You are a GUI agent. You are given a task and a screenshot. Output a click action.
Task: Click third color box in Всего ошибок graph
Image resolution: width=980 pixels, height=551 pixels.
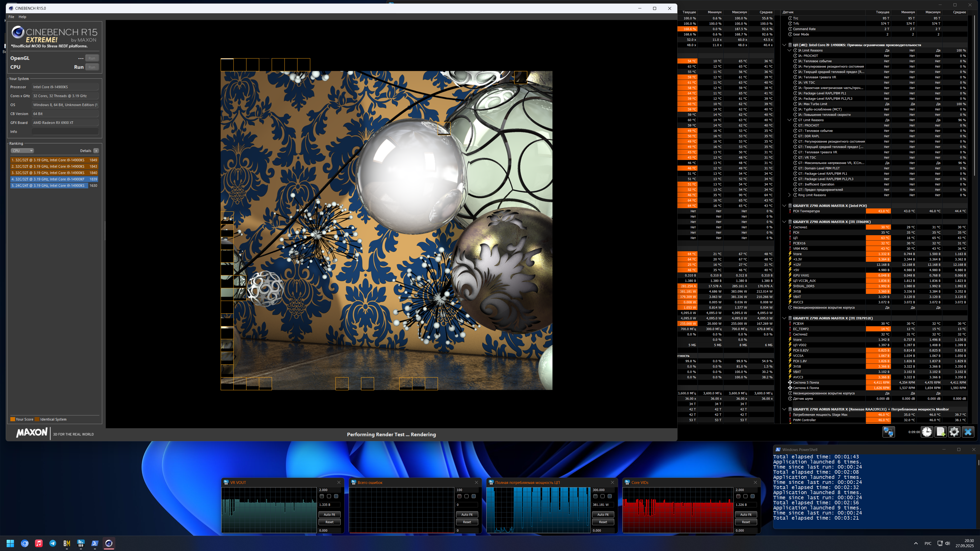point(474,496)
